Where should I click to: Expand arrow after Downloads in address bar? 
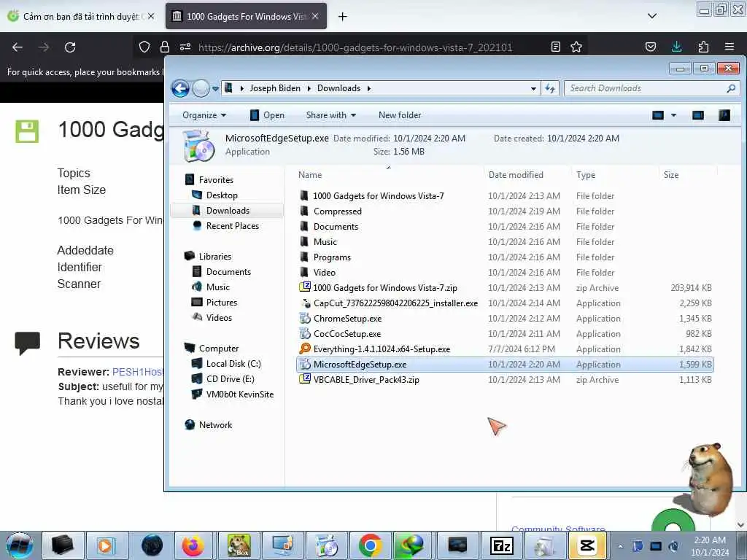(369, 88)
